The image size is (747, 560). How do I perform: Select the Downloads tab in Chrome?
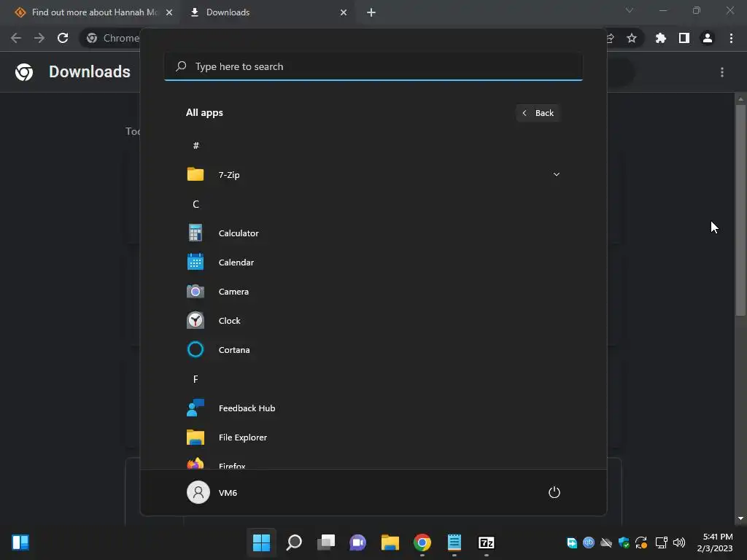tap(268, 12)
